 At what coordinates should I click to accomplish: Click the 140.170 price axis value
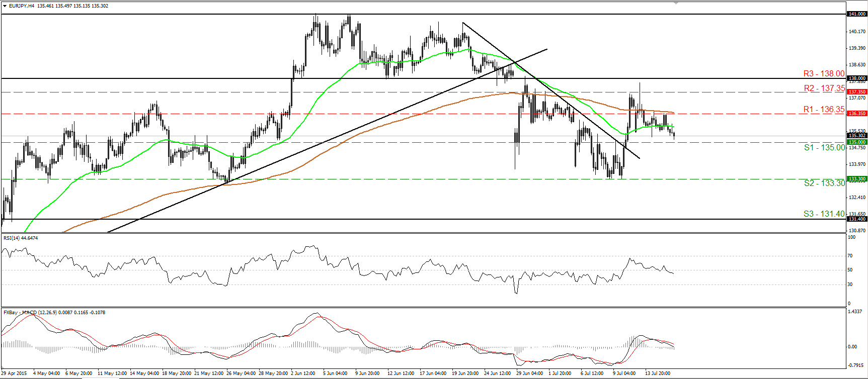pos(857,31)
